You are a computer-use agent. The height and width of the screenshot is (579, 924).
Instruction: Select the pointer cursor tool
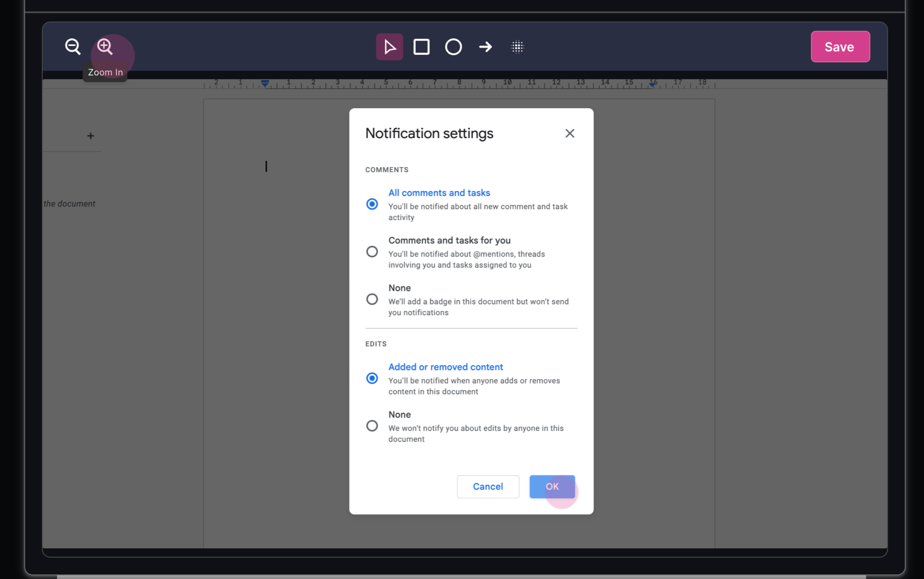[389, 47]
